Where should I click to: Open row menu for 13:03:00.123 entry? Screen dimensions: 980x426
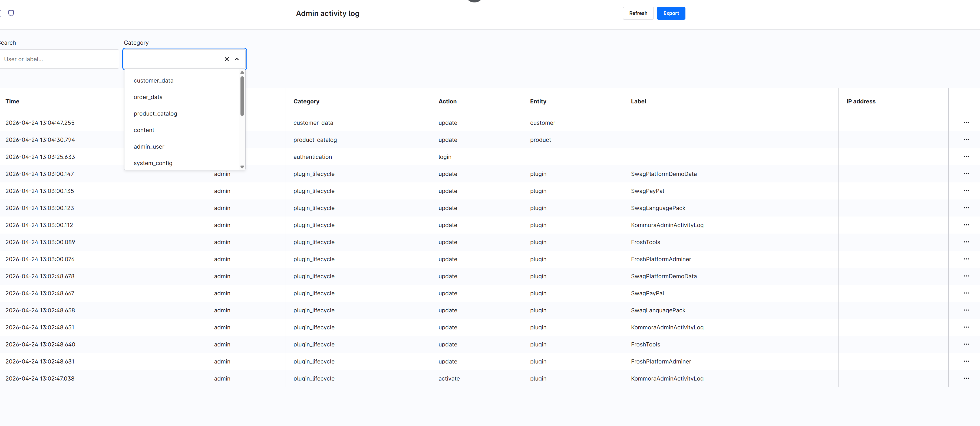click(966, 208)
